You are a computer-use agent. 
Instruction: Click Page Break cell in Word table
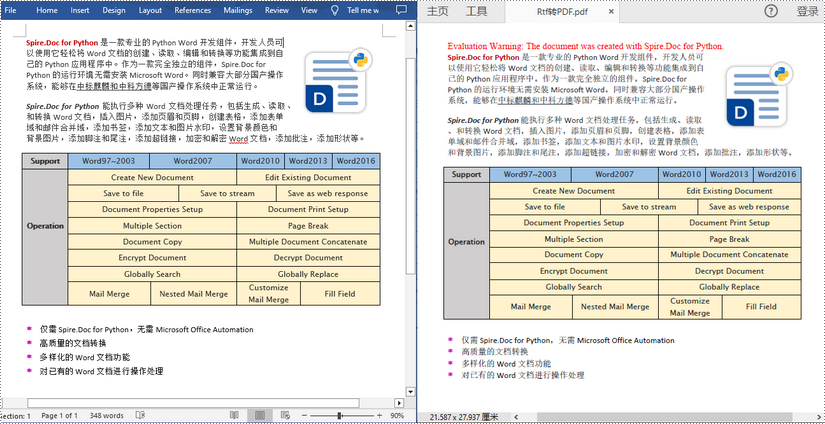pyautogui.click(x=308, y=226)
